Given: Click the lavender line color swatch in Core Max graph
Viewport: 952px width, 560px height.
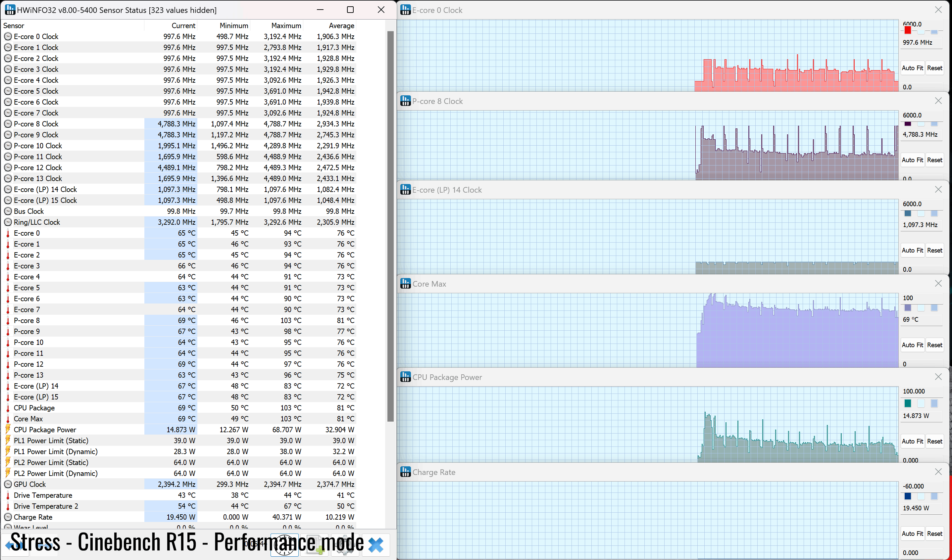Looking at the screenshot, I should [908, 308].
